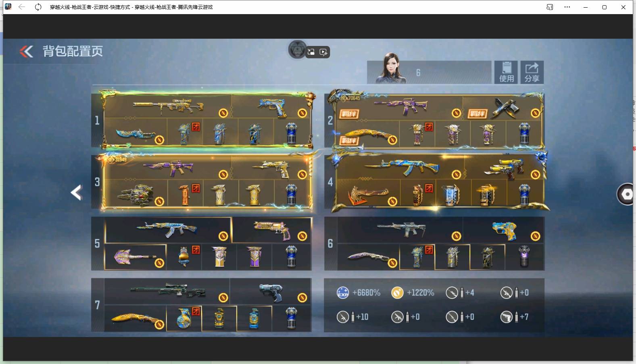Select the glowing blue grenade in backpack 4
This screenshot has height=364, width=636.
pos(452,194)
